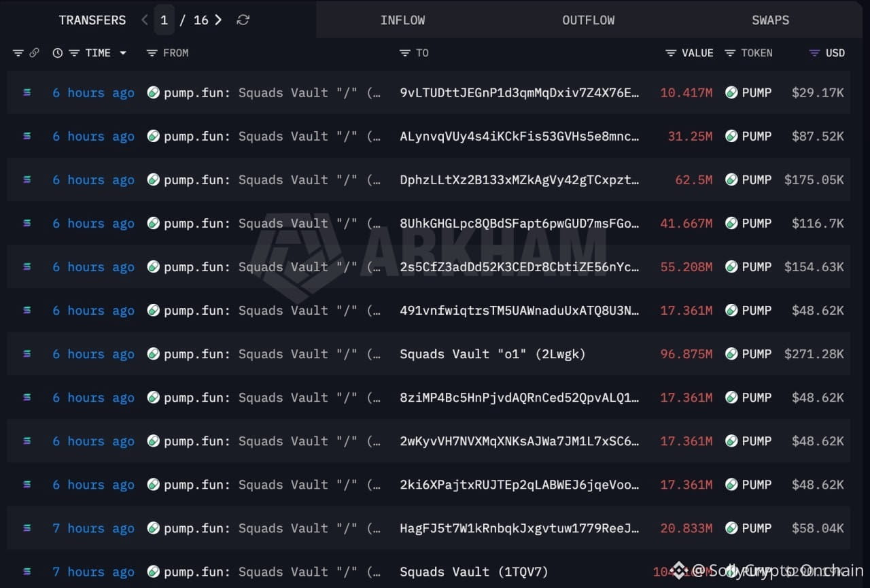
Task: Go to the previous transfers page
Action: pos(144,20)
